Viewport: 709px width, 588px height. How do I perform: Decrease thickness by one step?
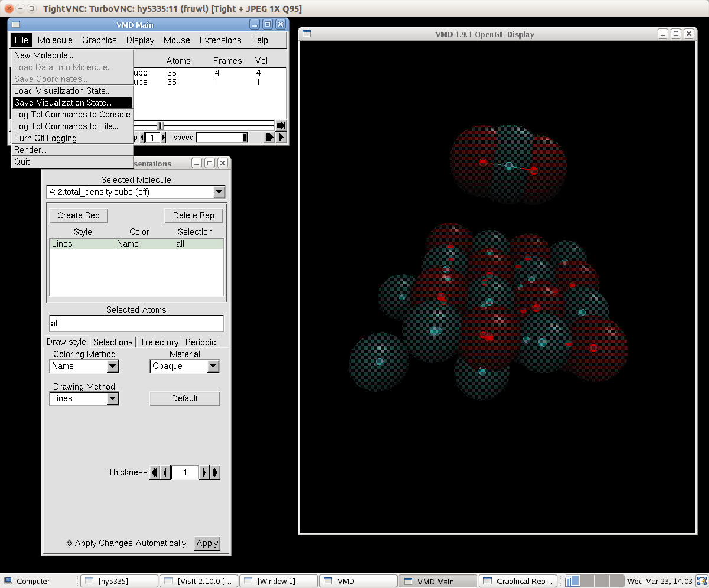[166, 472]
